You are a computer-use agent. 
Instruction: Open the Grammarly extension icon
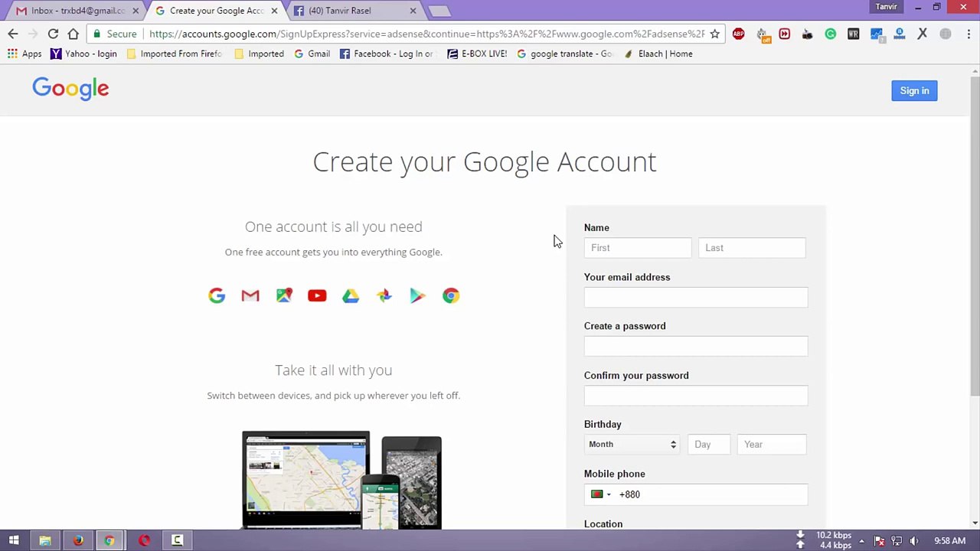pyautogui.click(x=830, y=34)
